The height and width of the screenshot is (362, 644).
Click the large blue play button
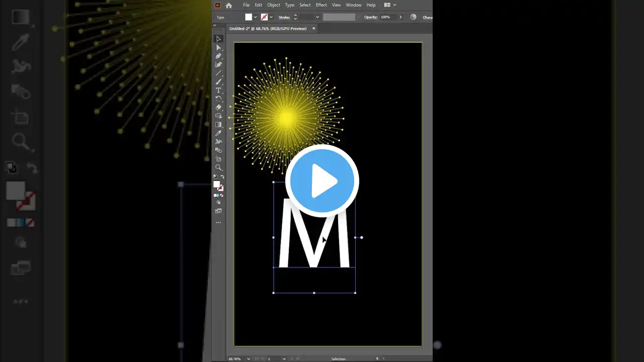pos(322,181)
